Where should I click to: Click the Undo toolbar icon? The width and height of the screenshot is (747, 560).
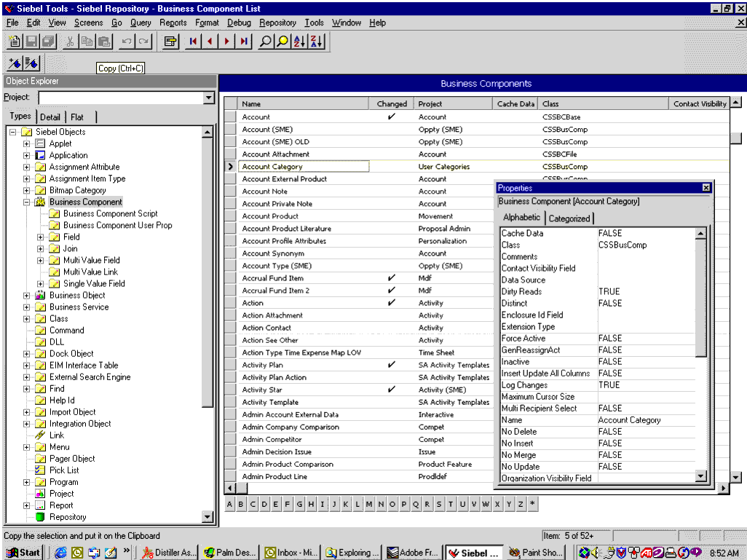click(x=126, y=42)
